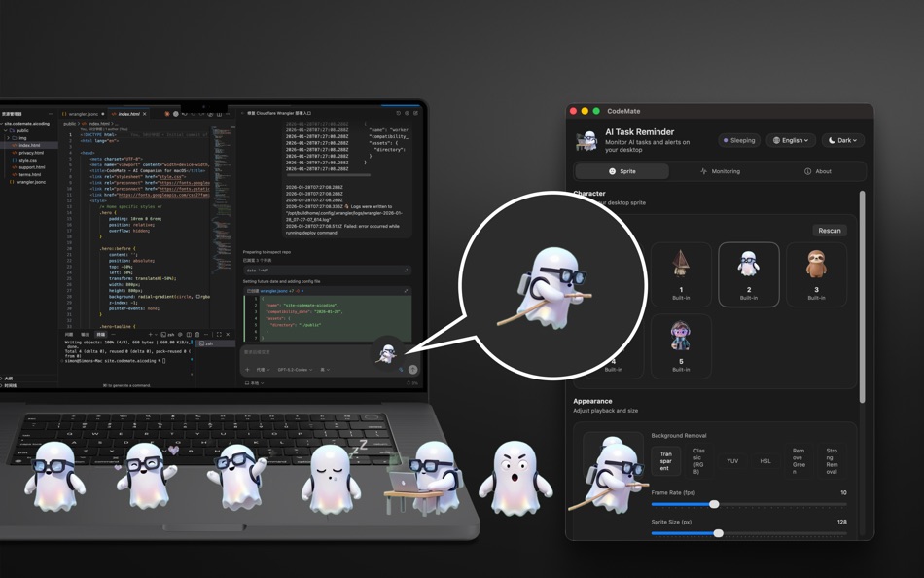Select Remove Green background removal
924x578 pixels.
pyautogui.click(x=799, y=461)
